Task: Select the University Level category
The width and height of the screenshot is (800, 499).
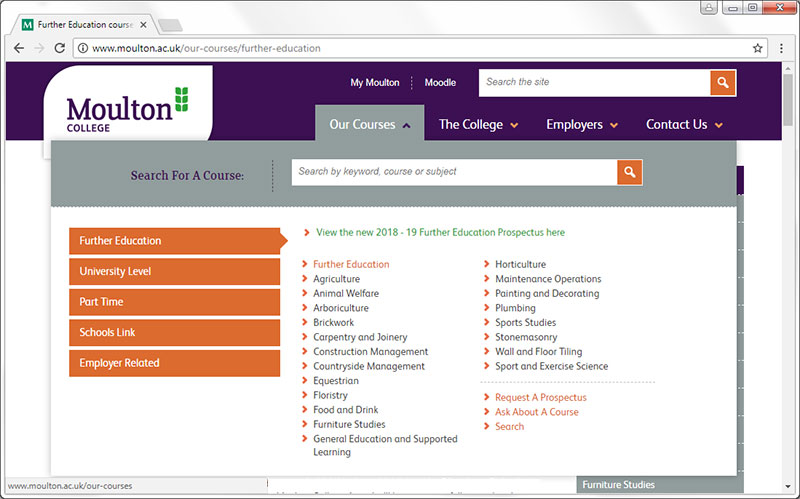Action: coord(174,271)
